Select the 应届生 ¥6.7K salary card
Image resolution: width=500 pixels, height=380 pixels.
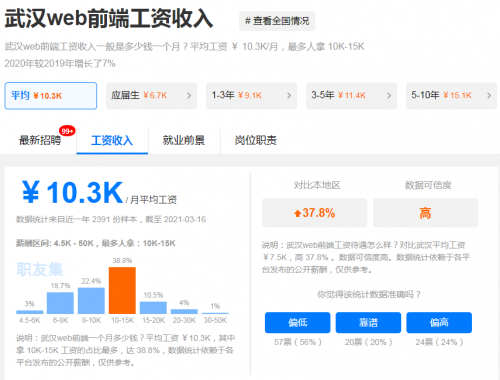pos(151,96)
